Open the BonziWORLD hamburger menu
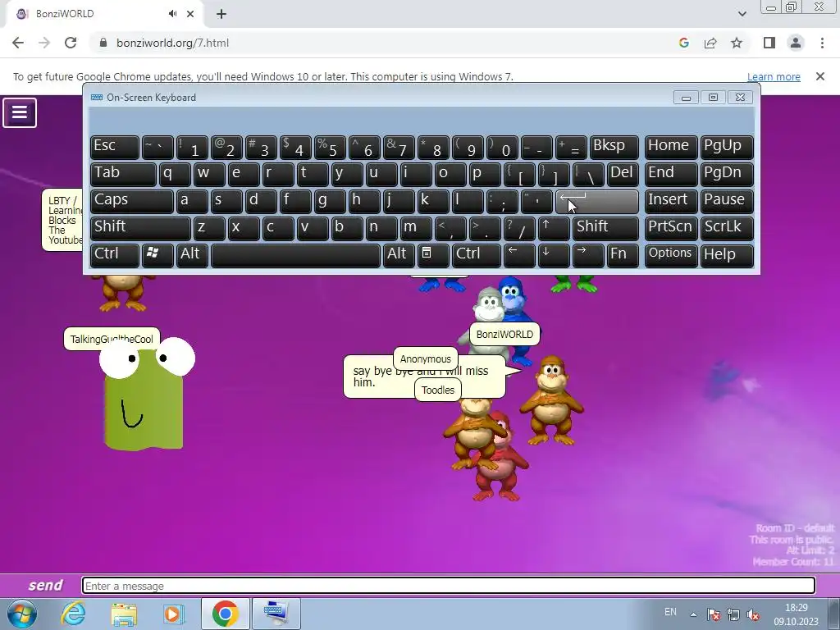 pyautogui.click(x=20, y=112)
